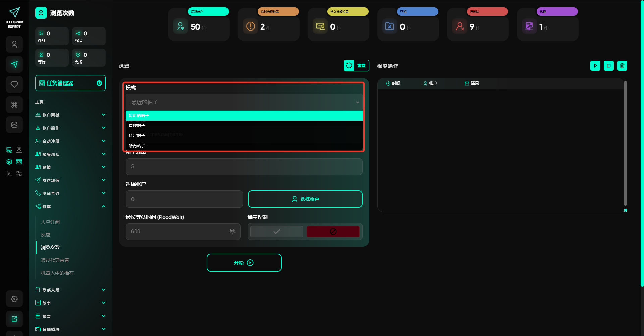
Task: Open 通过代理查看 submenu item
Action: pos(55,260)
